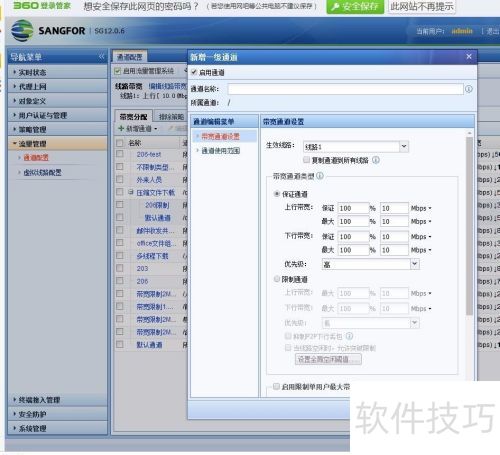Click info icon next to 复制通道到所有线路
Image resolution: width=500 pixels, height=455 pixels.
coord(376,160)
